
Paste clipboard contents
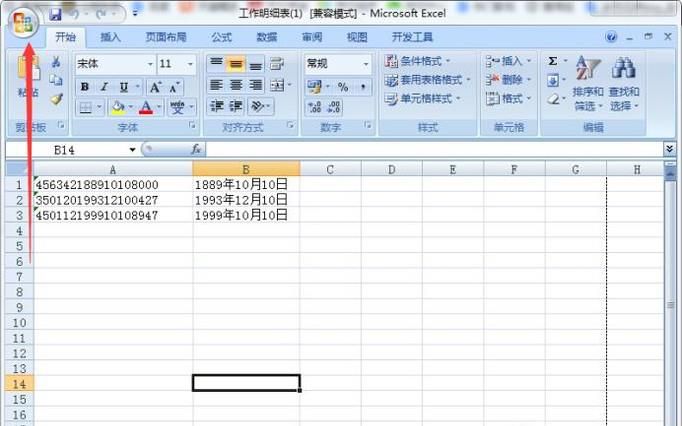click(x=27, y=76)
